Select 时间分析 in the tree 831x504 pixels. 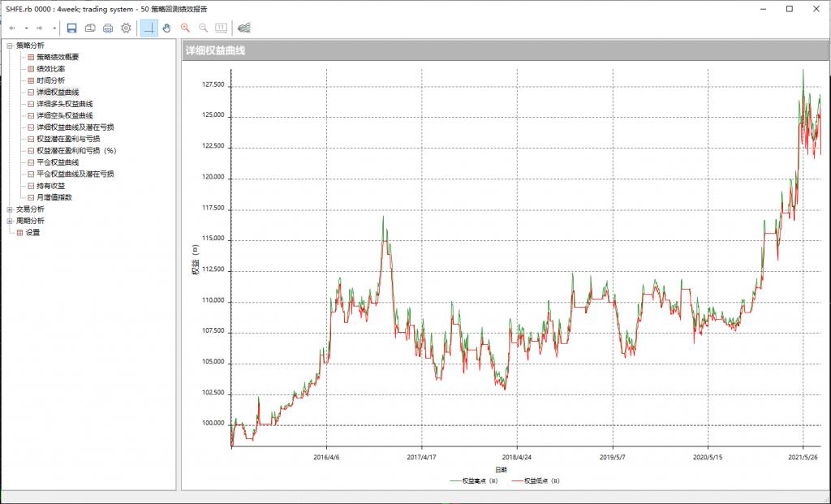pos(51,80)
